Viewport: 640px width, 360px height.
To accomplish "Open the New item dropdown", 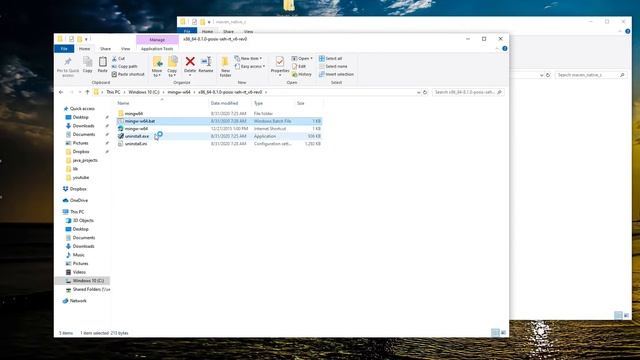I will pos(248,59).
